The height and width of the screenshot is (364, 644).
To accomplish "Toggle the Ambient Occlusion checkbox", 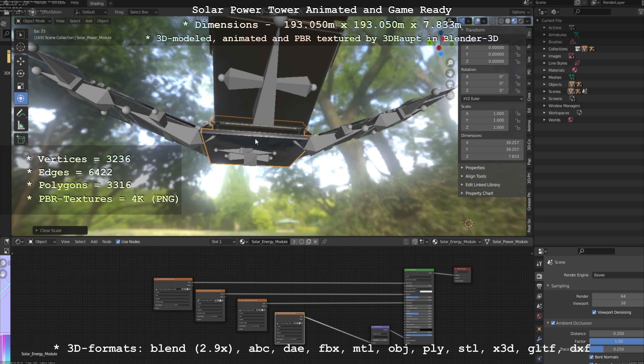I will coord(553,323).
